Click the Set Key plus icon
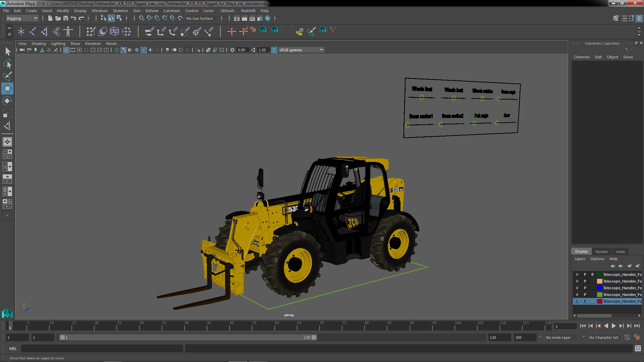 click(231, 32)
